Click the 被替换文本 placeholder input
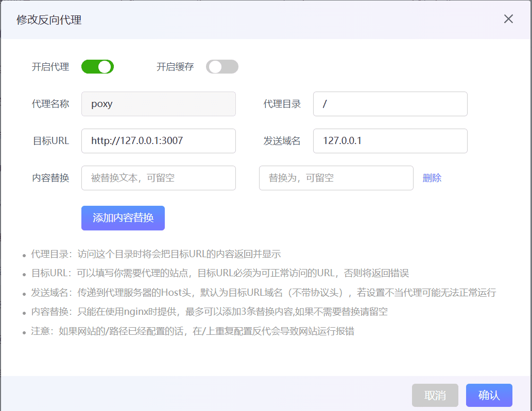The height and width of the screenshot is (411, 532). [x=158, y=178]
